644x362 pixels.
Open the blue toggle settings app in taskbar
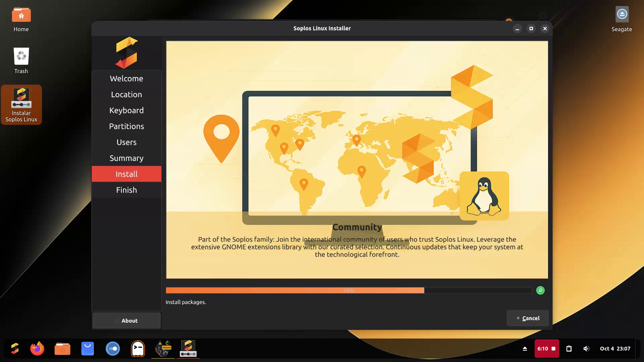pos(113,349)
